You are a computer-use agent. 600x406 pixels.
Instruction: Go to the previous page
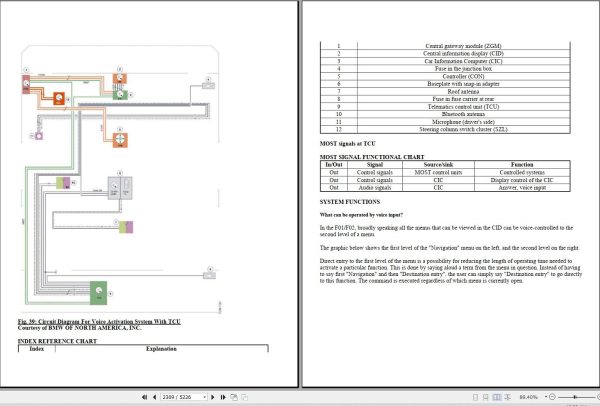[x=154, y=397]
